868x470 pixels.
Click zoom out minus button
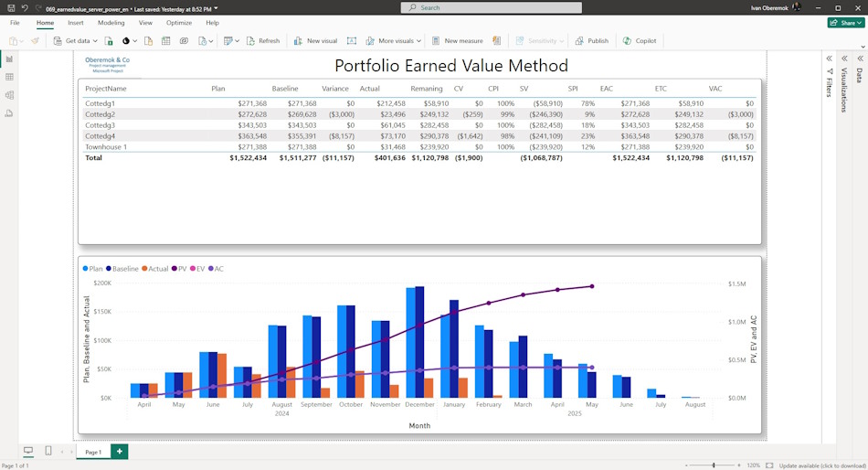click(x=686, y=465)
